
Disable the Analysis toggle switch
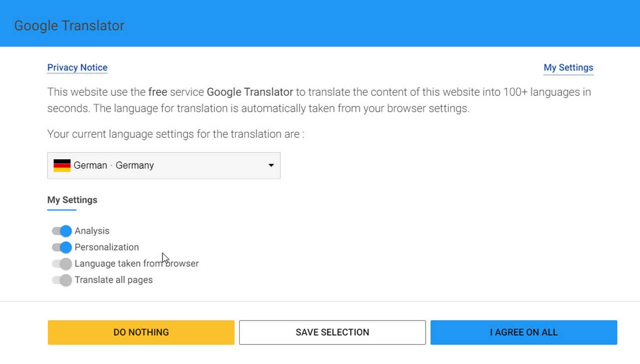(x=62, y=231)
